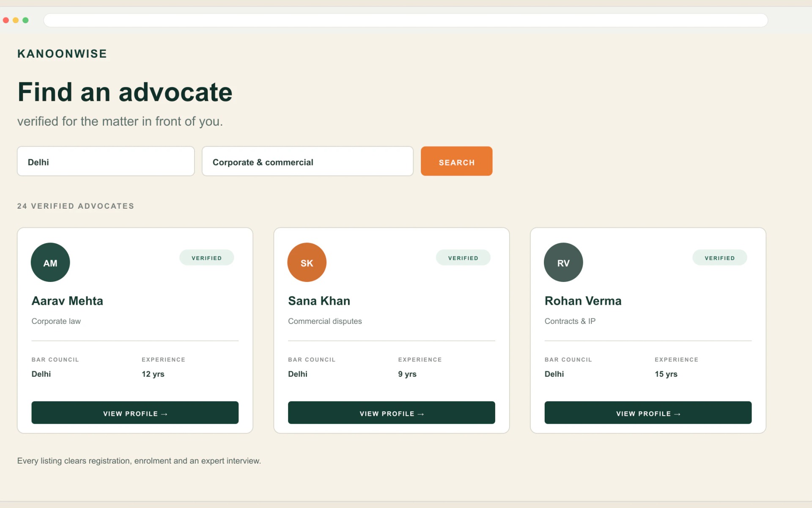Click the 'Every listing clears registration' footer note
This screenshot has width=812, height=508.
[x=139, y=461]
